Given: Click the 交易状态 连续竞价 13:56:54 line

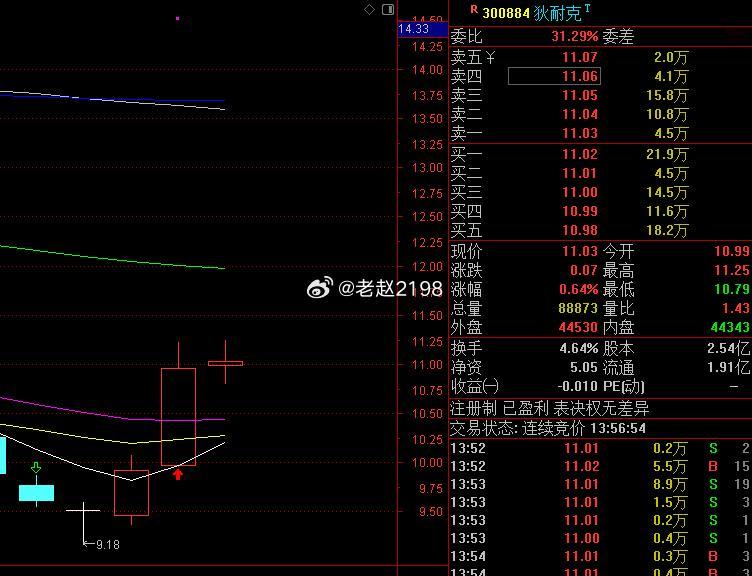Looking at the screenshot, I should (548, 428).
